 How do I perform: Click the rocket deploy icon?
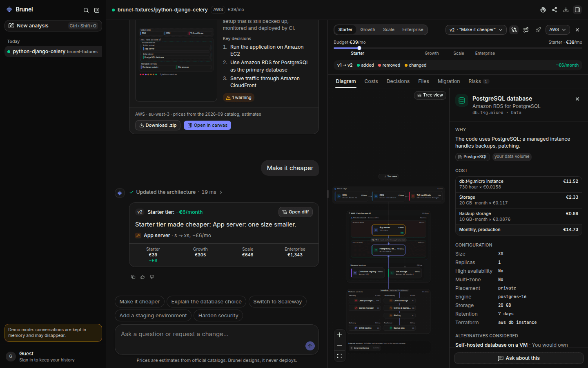click(538, 30)
